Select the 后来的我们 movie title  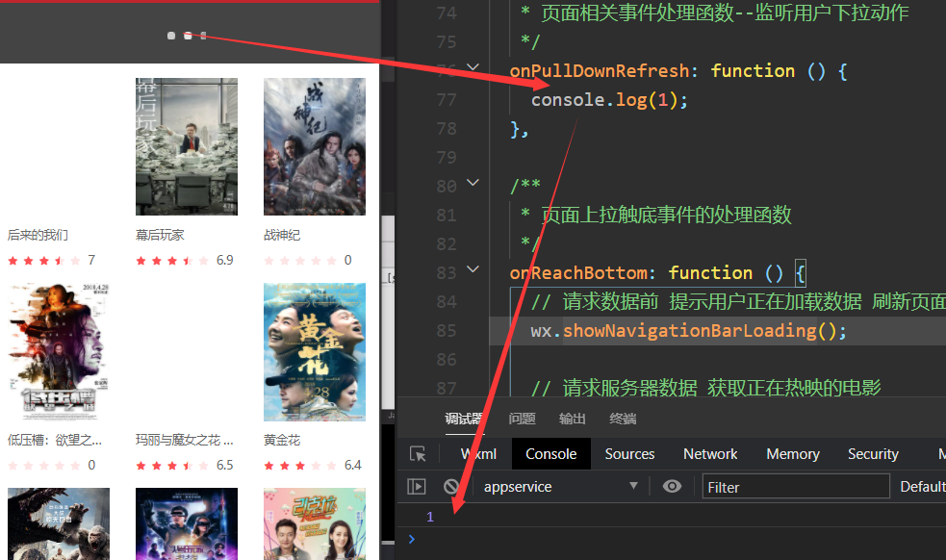tap(38, 235)
